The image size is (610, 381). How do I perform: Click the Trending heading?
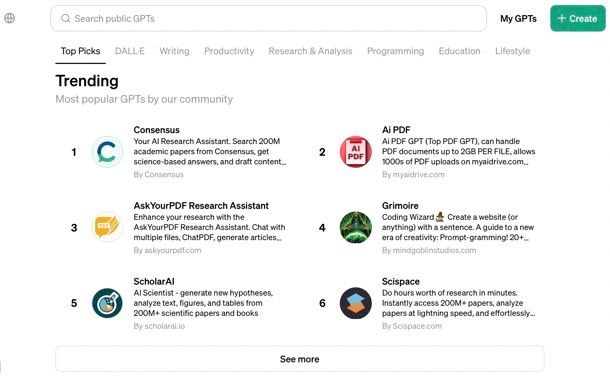click(x=87, y=81)
